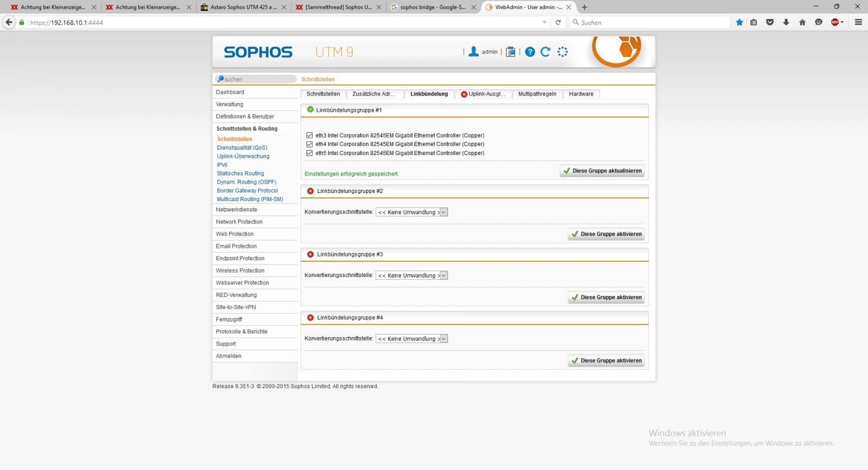Switch to the Multipathregeln tab
This screenshot has width=868, height=470.
click(x=537, y=94)
